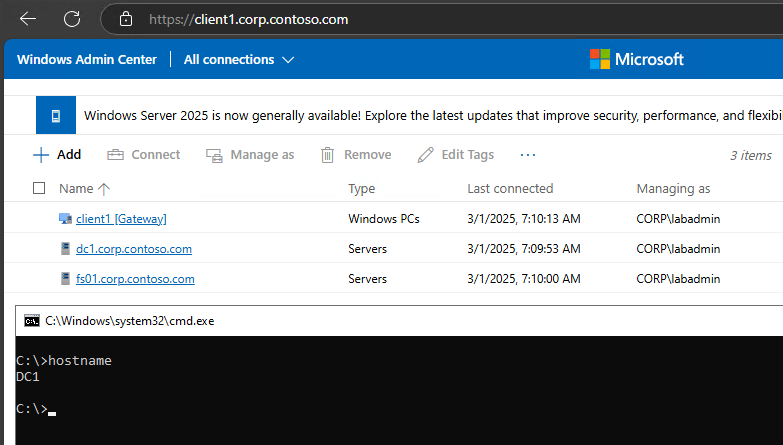Open the client1 [Gateway] link

coord(121,219)
